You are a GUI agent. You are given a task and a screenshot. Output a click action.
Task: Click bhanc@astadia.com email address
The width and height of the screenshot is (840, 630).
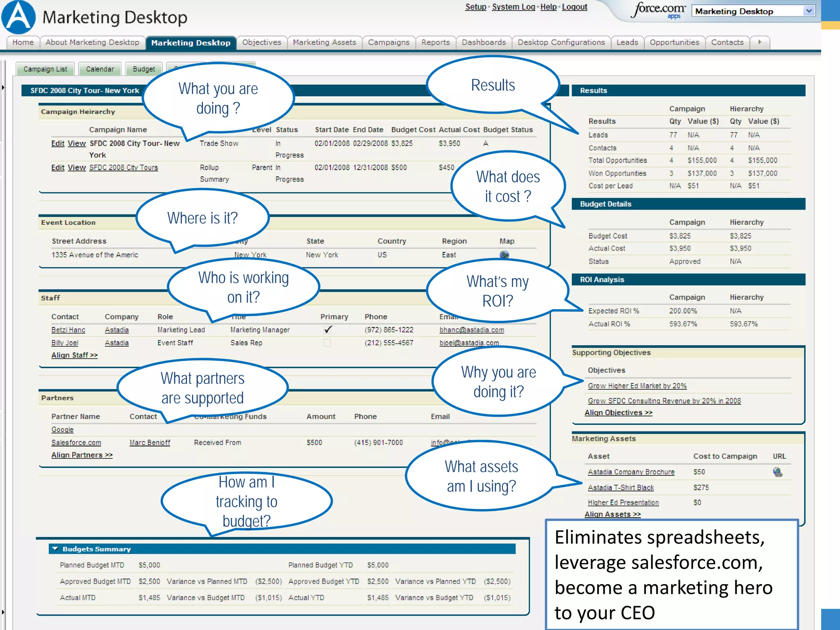pos(472,330)
